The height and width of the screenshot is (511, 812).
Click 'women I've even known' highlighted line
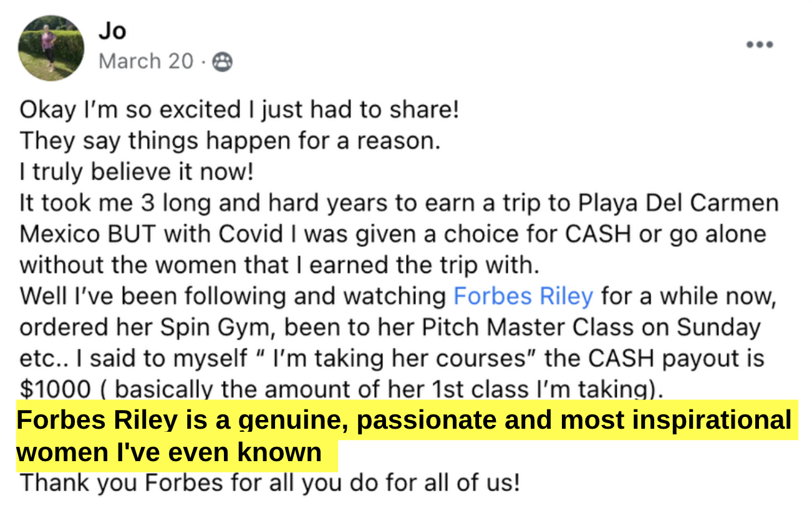pyautogui.click(x=169, y=452)
